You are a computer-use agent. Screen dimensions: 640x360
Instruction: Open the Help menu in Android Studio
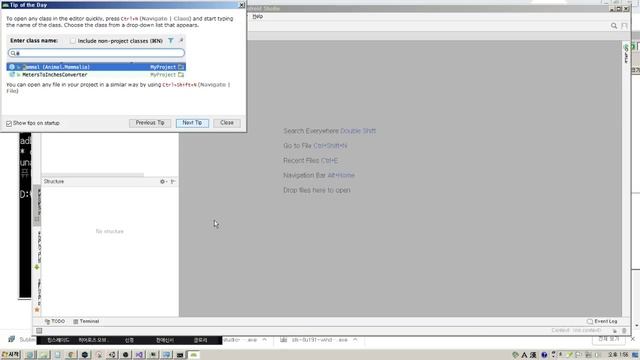click(x=258, y=16)
